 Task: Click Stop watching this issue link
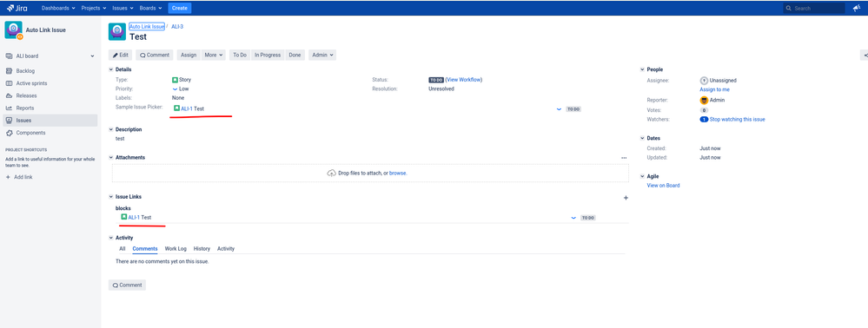(x=738, y=120)
